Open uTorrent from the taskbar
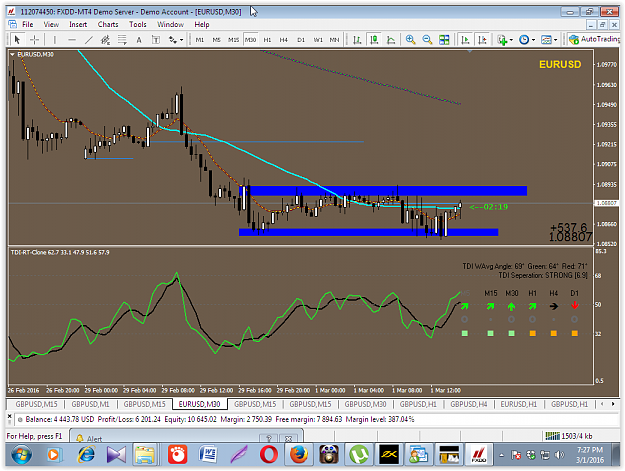The width and height of the screenshot is (625, 471). pos(358,454)
